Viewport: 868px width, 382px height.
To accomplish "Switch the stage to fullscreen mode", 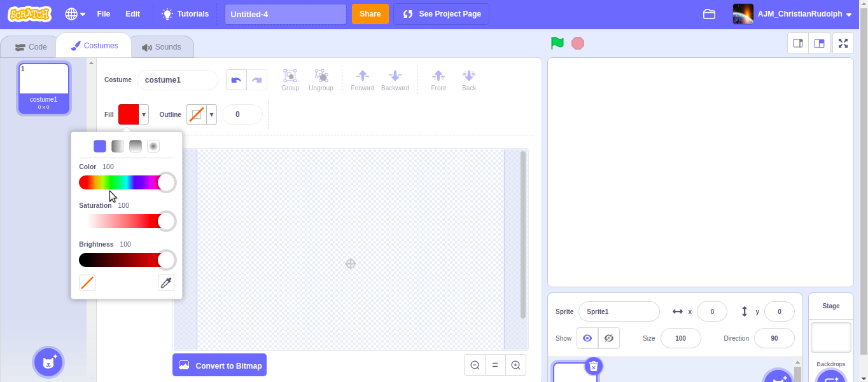I will pyautogui.click(x=843, y=43).
